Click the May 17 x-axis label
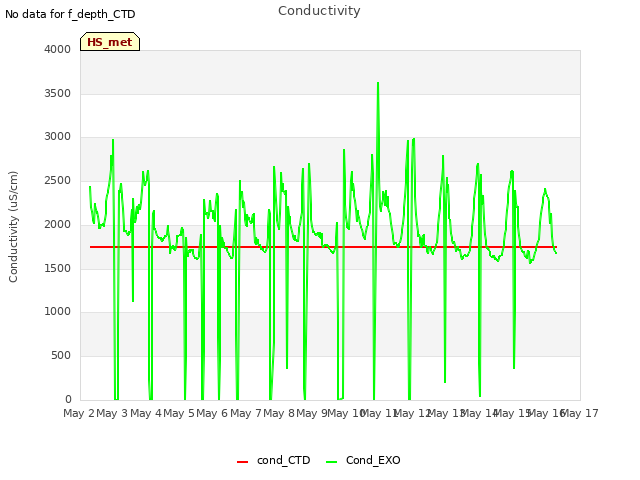640x480 pixels. point(580,413)
